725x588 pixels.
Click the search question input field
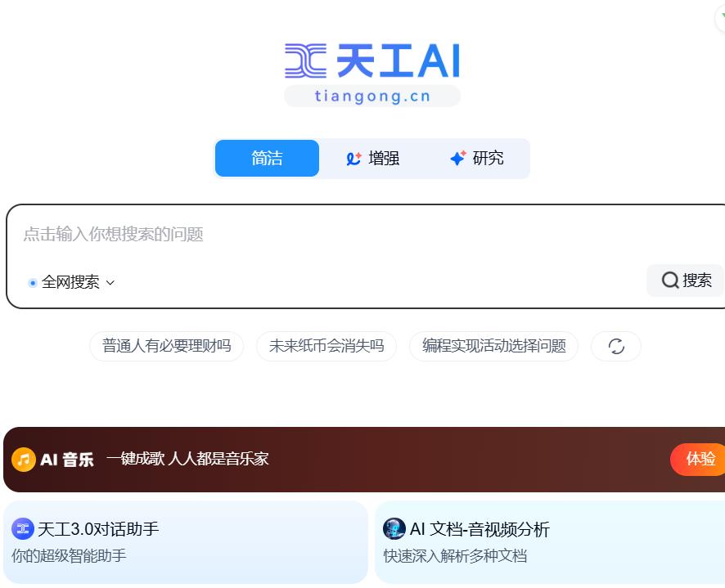point(327,235)
